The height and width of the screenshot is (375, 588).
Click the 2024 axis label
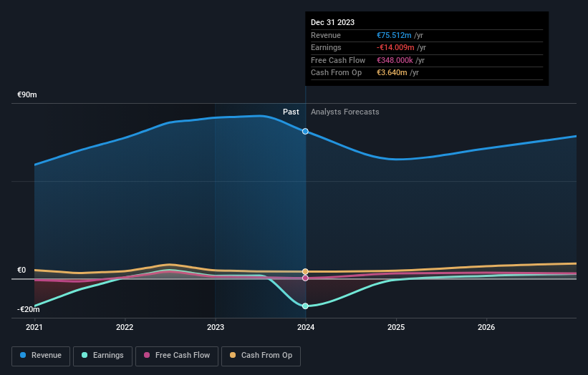point(306,328)
